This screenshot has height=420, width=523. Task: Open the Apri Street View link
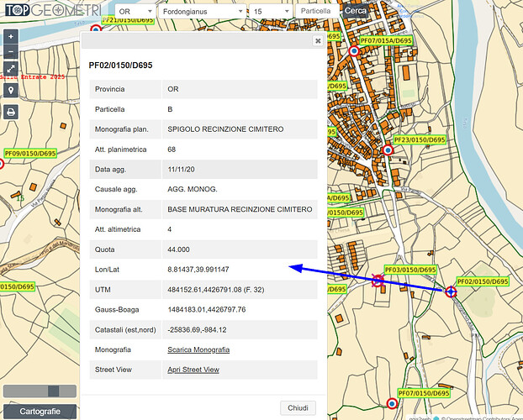(193, 370)
